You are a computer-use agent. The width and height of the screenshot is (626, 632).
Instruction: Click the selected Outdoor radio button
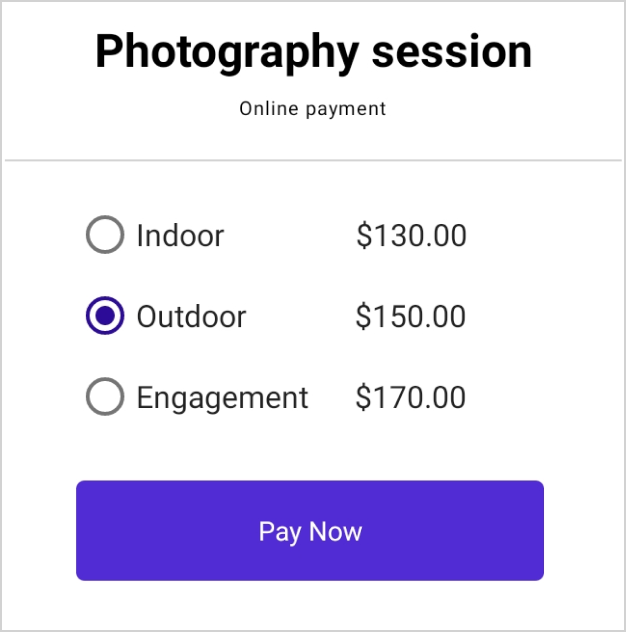[x=105, y=317]
